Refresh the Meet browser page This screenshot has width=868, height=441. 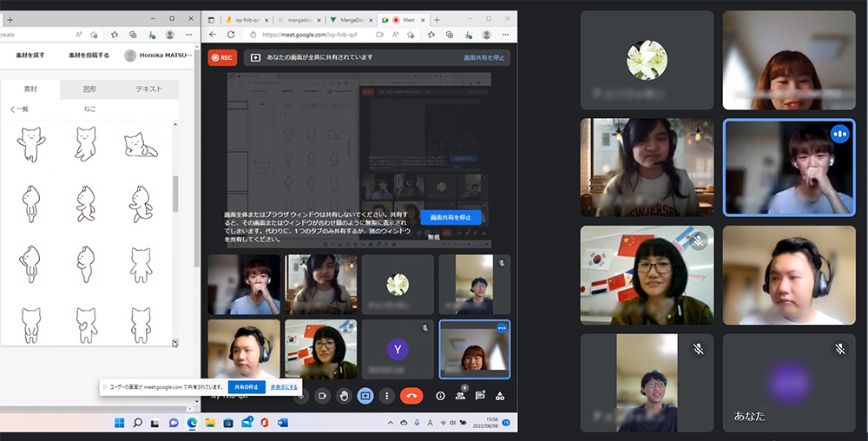(231, 35)
